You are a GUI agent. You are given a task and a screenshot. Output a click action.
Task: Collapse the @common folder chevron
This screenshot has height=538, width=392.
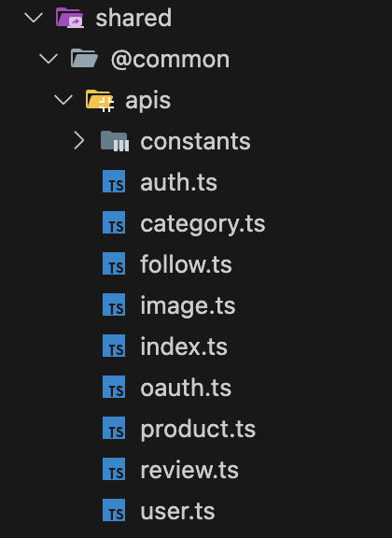(49, 59)
